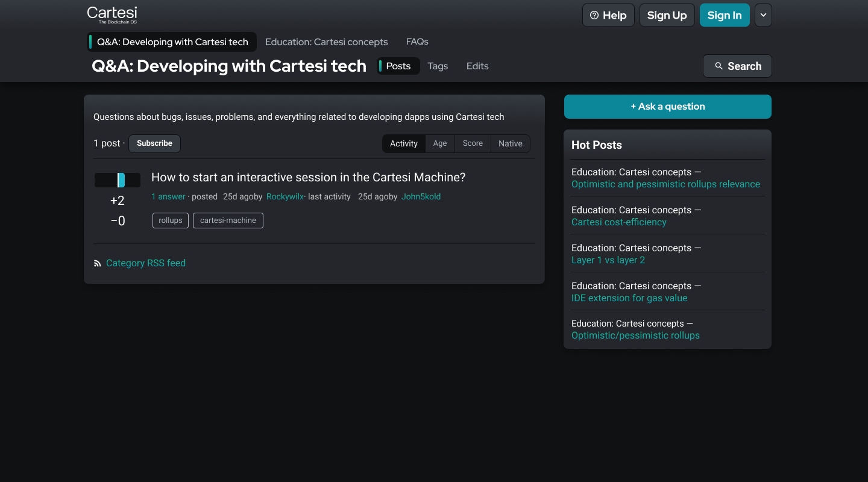Open hot post Layer 1 vs layer 2

coord(608,260)
